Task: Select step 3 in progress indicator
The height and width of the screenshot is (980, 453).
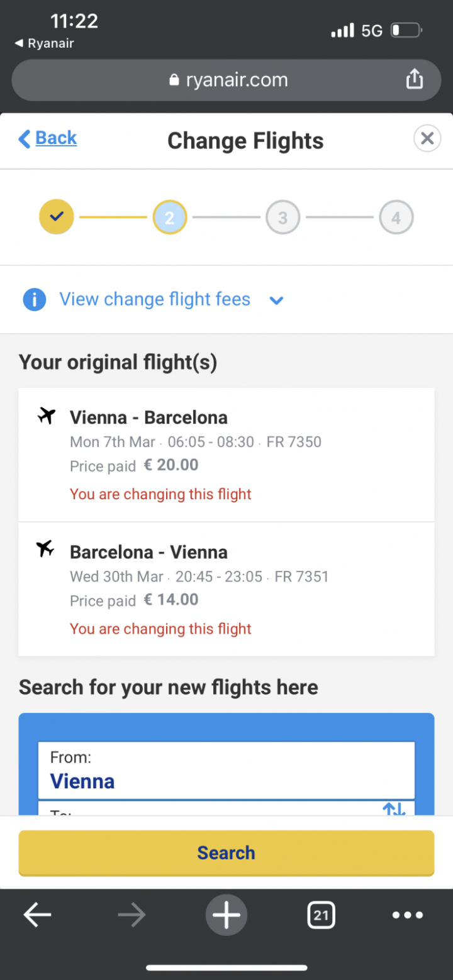Action: 283,217
